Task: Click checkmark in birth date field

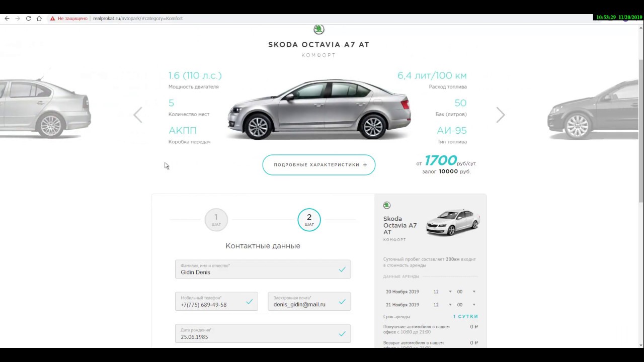Action: tap(342, 334)
